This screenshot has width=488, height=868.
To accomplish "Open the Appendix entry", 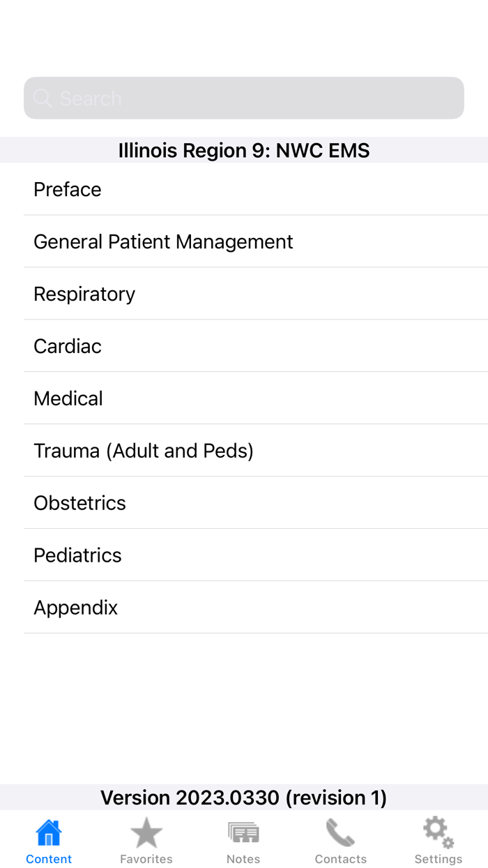I will (x=75, y=608).
